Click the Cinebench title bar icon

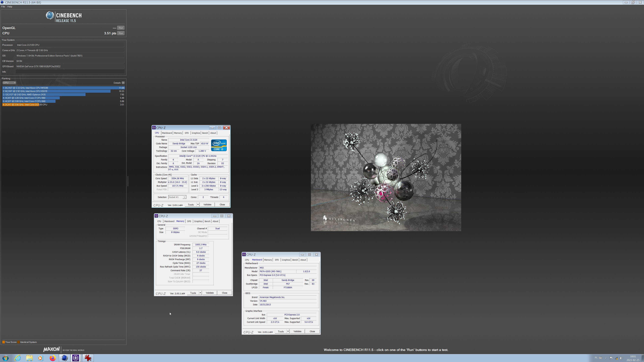point(2,2)
